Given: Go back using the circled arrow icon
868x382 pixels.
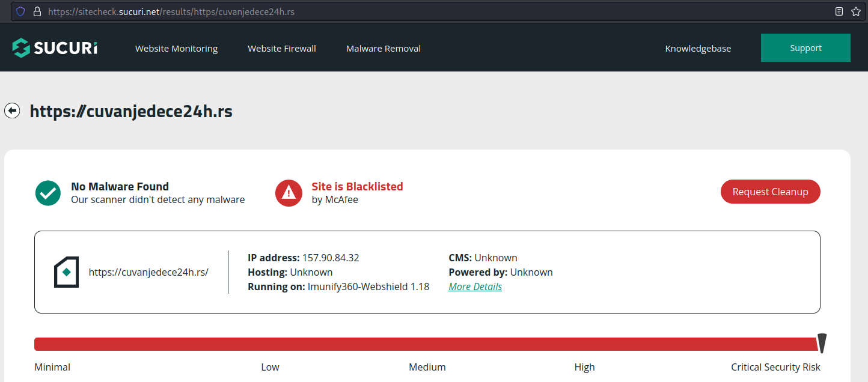Looking at the screenshot, I should [x=12, y=111].
